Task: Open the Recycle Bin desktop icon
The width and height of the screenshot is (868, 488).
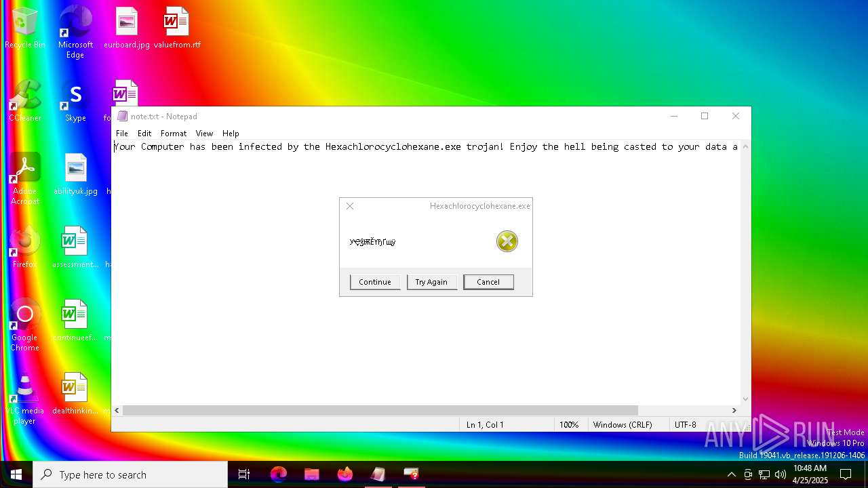Action: coord(25,27)
